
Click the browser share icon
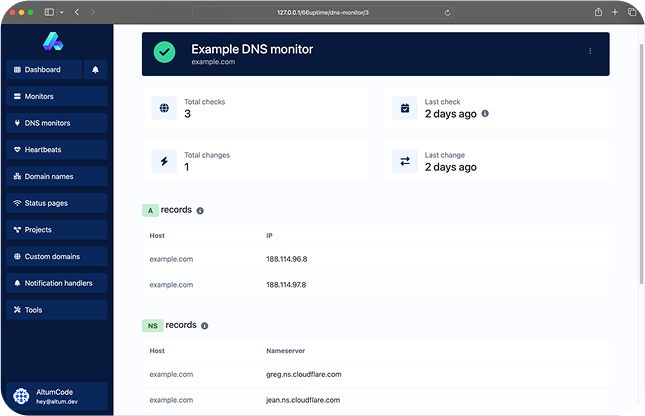click(x=598, y=12)
